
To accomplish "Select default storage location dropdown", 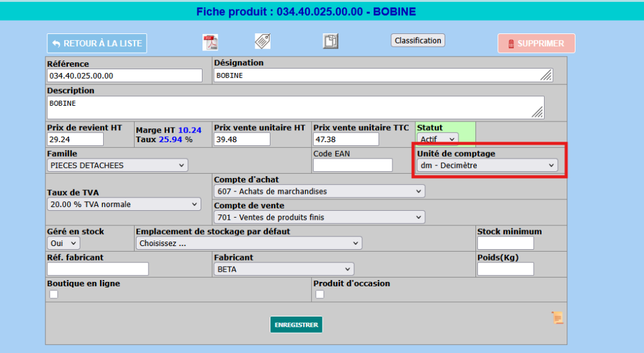I will coord(249,244).
